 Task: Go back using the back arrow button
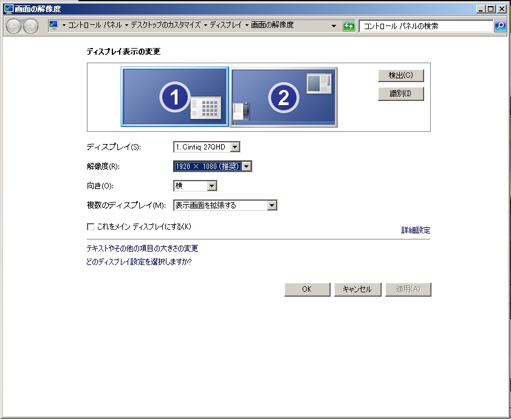pos(13,26)
